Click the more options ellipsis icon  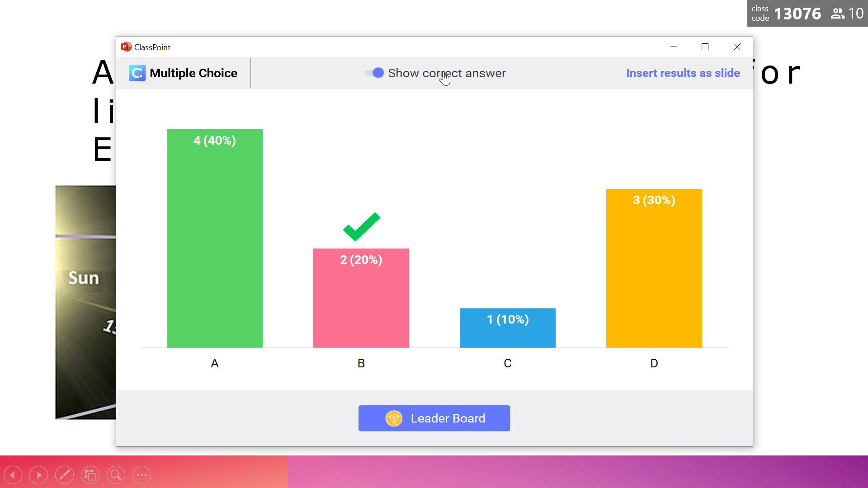pyautogui.click(x=142, y=474)
